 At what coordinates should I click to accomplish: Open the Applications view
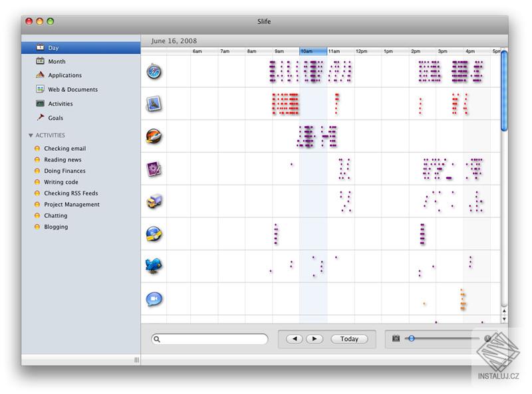[x=65, y=75]
